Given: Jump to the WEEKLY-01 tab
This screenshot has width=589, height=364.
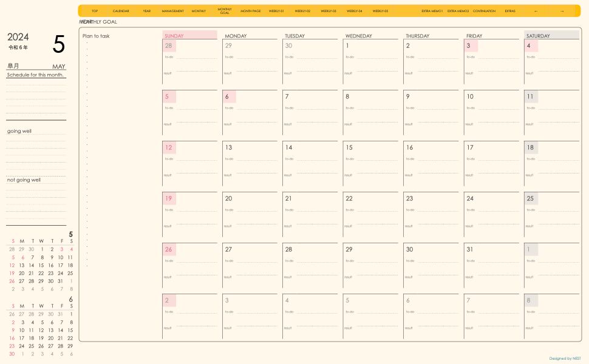Looking at the screenshot, I should point(276,11).
